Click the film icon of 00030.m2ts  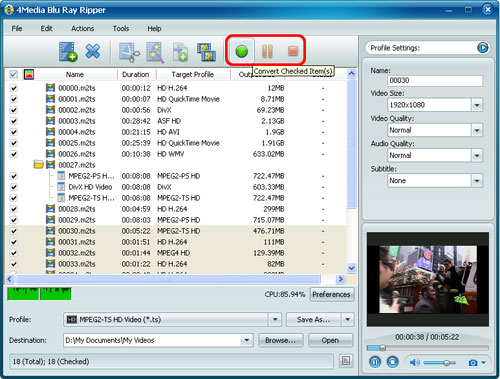[50, 231]
